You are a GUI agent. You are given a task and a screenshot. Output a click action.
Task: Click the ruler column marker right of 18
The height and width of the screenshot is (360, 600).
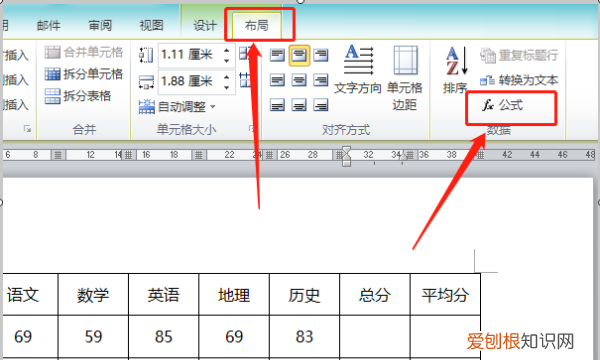click(x=199, y=155)
